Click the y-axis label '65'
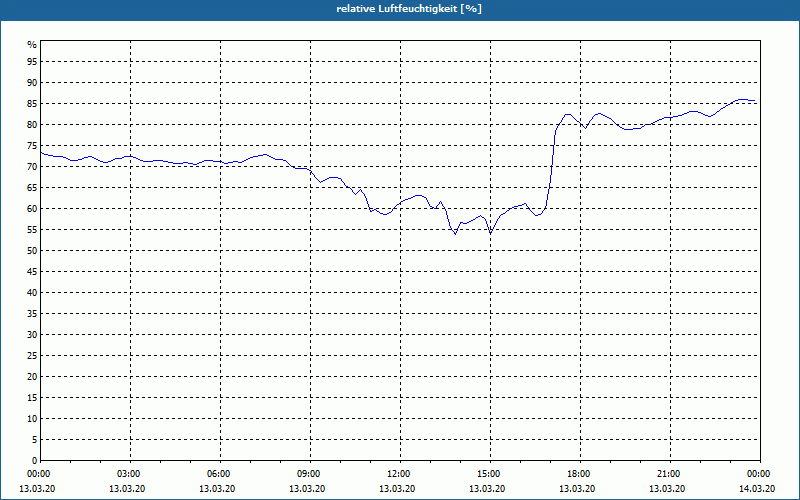Screen dimensions: 800x500 tap(32, 188)
